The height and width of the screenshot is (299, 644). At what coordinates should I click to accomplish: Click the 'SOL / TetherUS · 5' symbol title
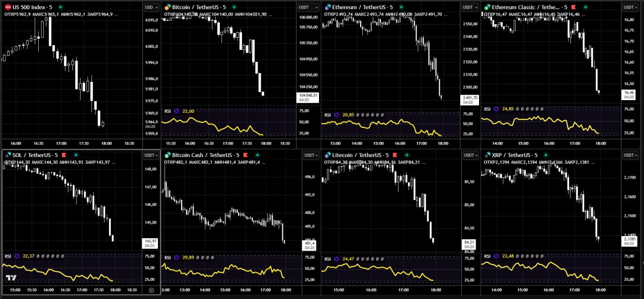35,155
